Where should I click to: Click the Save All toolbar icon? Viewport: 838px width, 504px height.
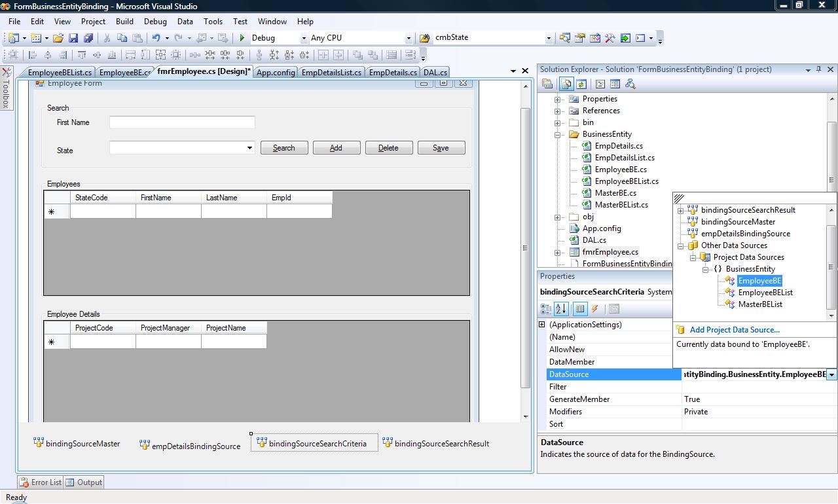tap(87, 38)
